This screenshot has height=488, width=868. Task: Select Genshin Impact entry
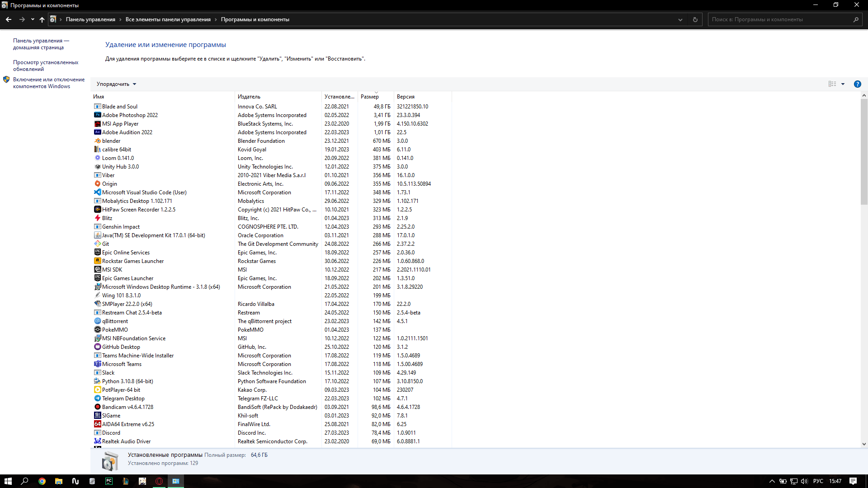[271, 227]
